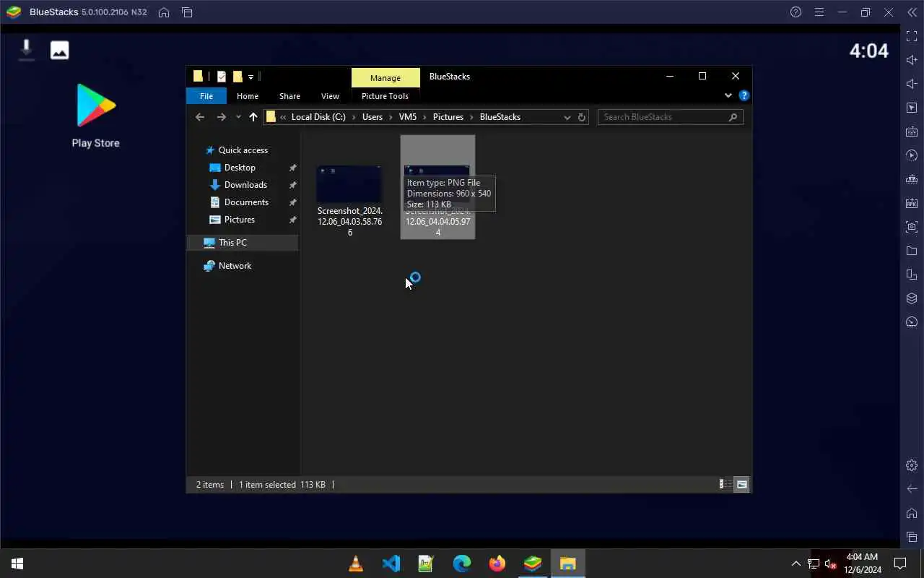The width and height of the screenshot is (924, 578).
Task: Switch to the Share ribbon tab
Action: pos(289,96)
